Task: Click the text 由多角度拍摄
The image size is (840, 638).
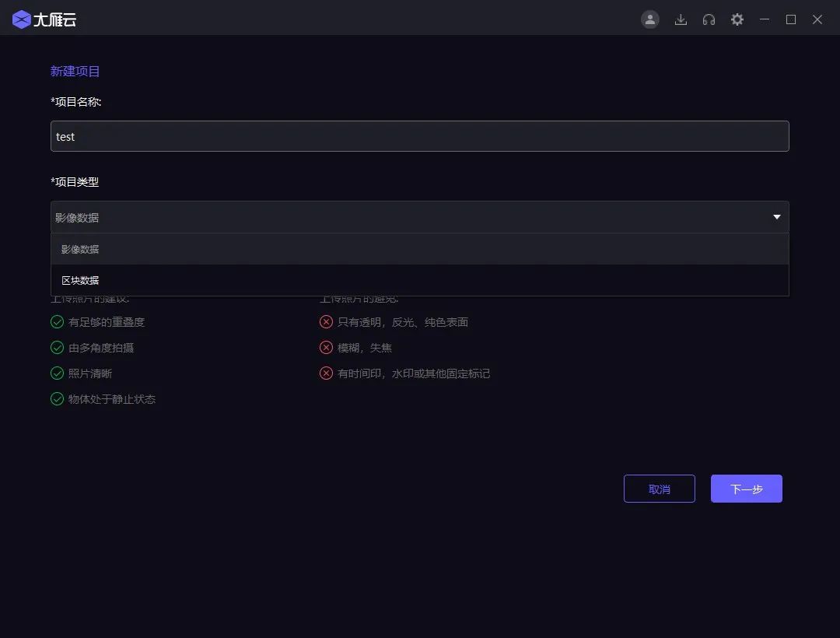Action: tap(101, 348)
